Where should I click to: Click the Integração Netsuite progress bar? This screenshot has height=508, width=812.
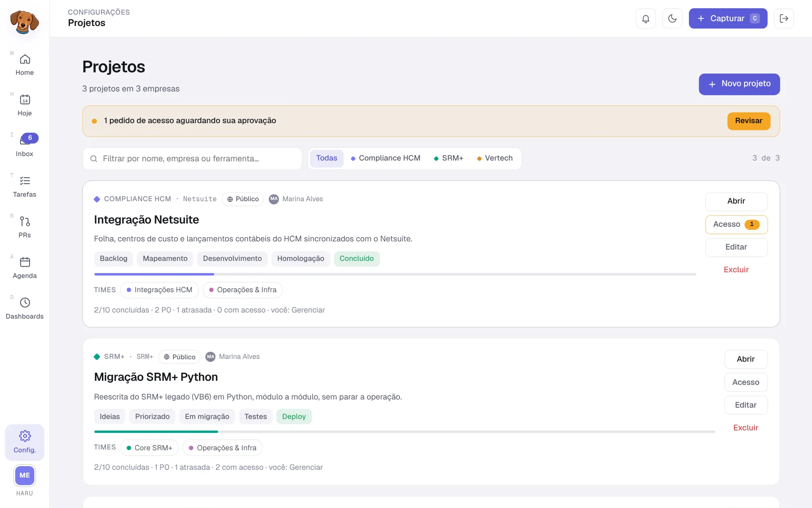[395, 274]
